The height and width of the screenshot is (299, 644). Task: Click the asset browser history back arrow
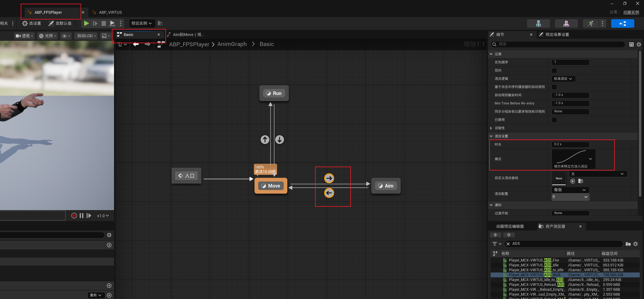click(x=496, y=235)
